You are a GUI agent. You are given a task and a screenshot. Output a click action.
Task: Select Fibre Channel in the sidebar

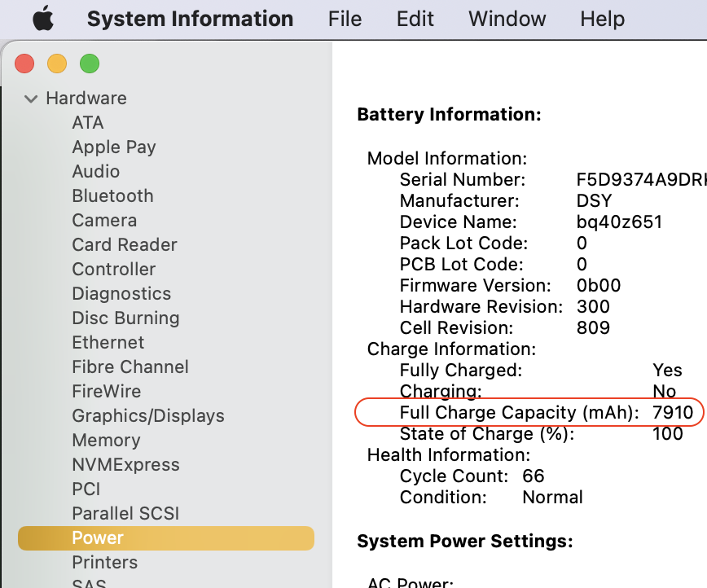tap(130, 366)
